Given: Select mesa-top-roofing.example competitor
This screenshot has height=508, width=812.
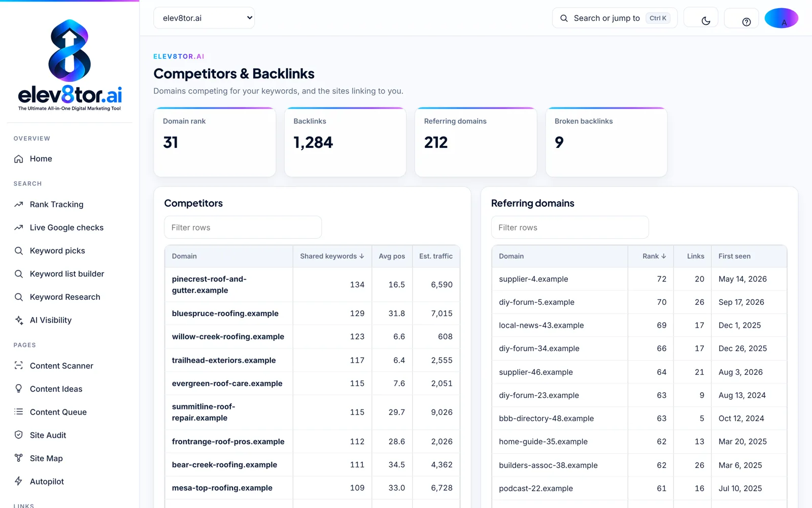Looking at the screenshot, I should [312, 488].
